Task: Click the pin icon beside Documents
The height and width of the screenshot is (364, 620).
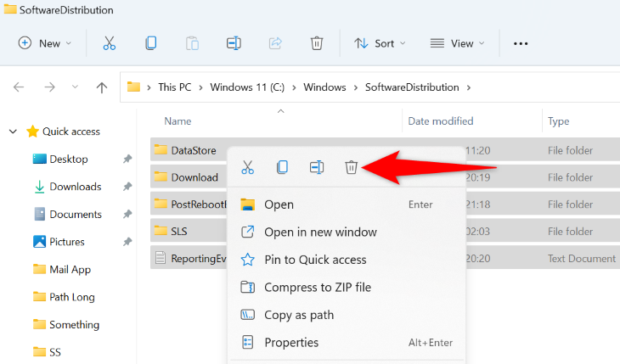Action: point(127,214)
